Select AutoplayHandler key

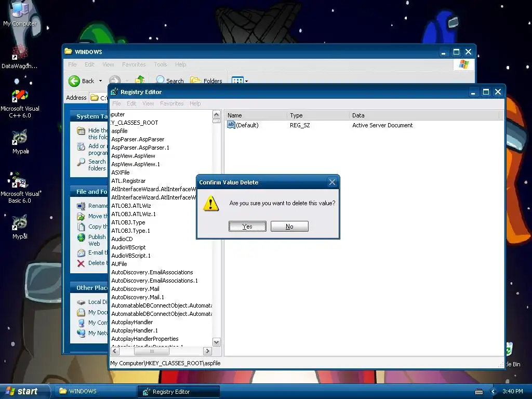click(x=132, y=322)
